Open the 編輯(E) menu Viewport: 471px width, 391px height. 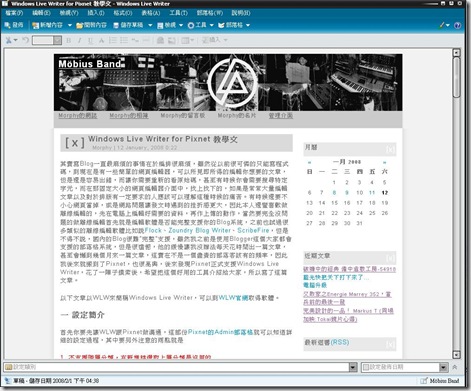pyautogui.click(x=41, y=13)
